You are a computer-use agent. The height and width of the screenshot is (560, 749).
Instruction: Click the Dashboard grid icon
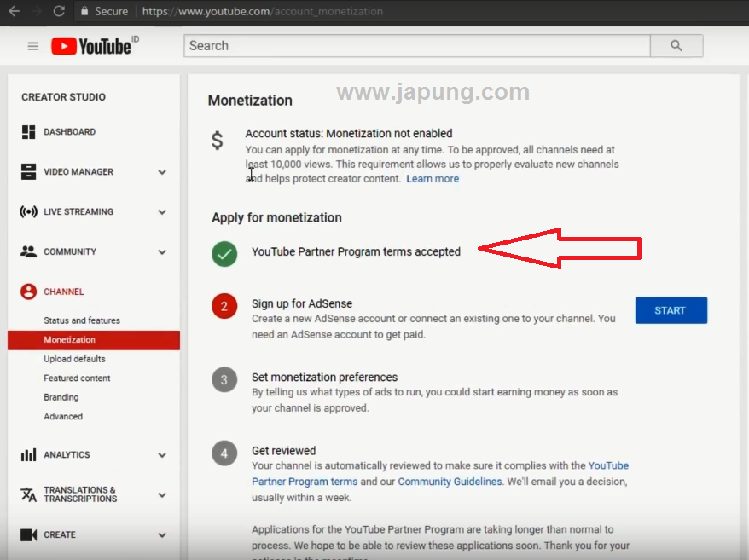point(29,132)
